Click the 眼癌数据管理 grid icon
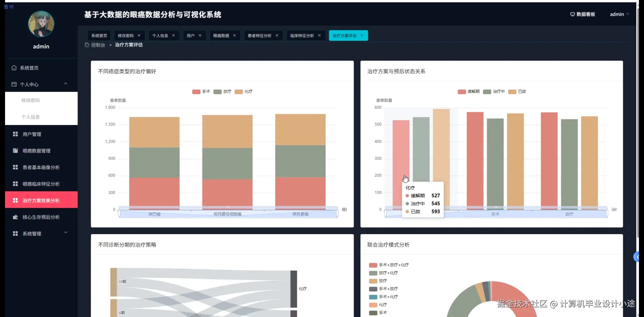The height and width of the screenshot is (317, 644). click(15, 151)
